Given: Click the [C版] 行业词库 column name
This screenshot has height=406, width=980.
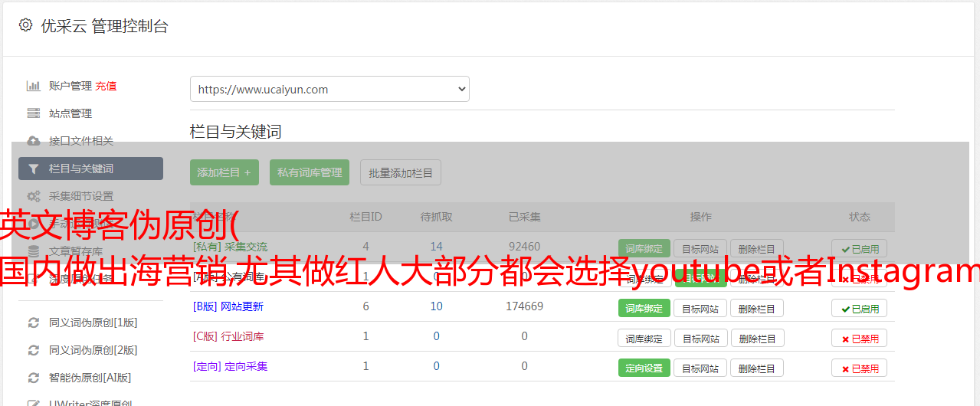Looking at the screenshot, I should [x=228, y=336].
